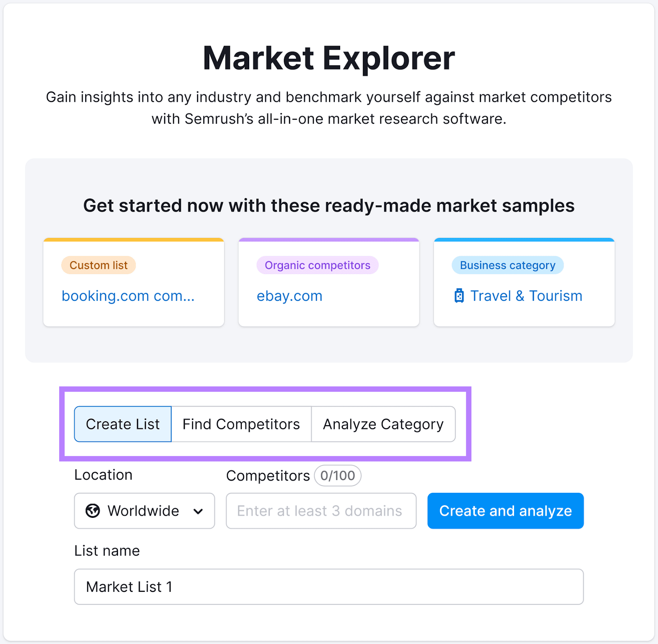Image resolution: width=658 pixels, height=644 pixels.
Task: Open the booking.com custom list sample
Action: tap(128, 295)
